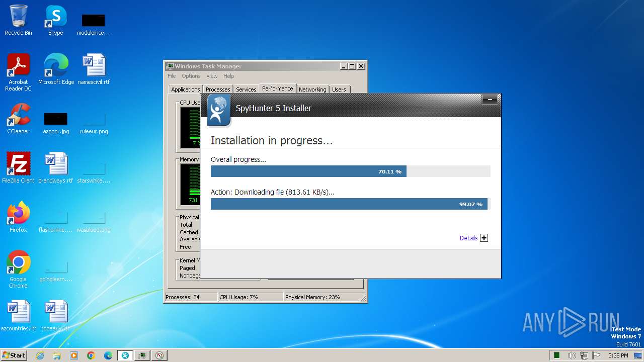
Task: Click the download progress bar at 99.07 %
Action: pyautogui.click(x=350, y=204)
